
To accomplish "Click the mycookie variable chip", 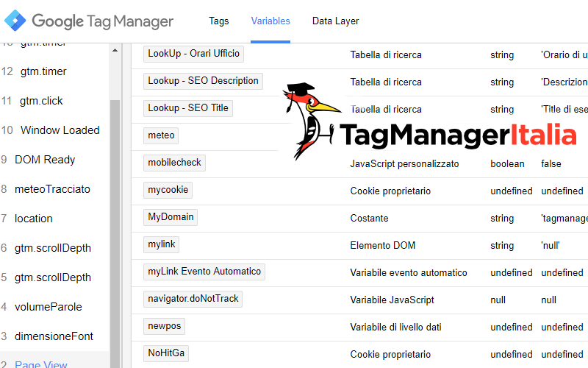I will click(x=168, y=190).
